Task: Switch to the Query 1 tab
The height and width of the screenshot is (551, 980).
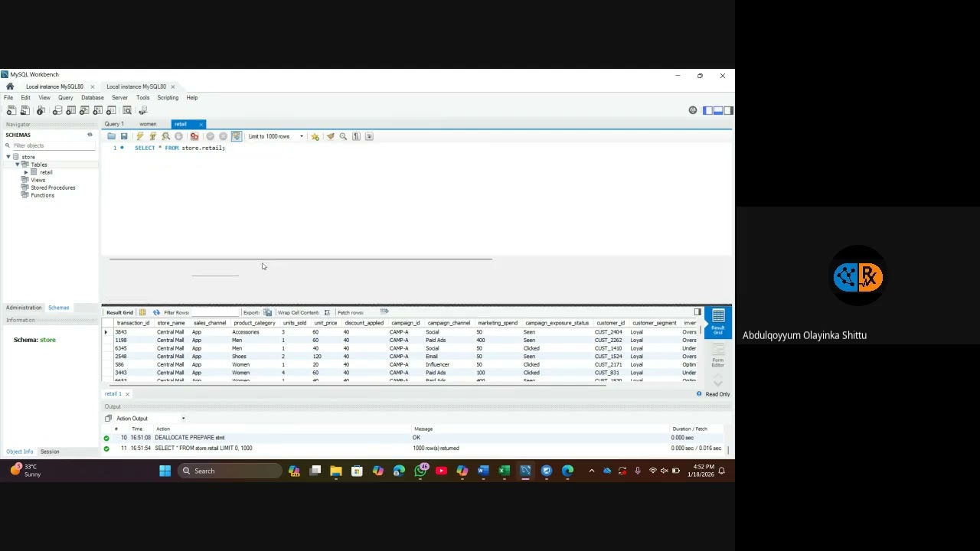Action: [x=114, y=124]
